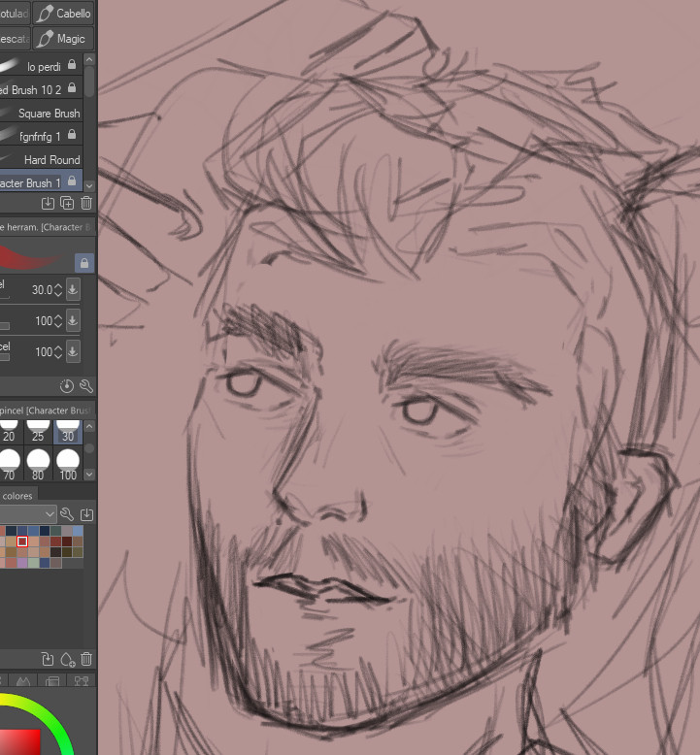The width and height of the screenshot is (700, 755).
Task: Toggle the tool property lock button
Action: 84,263
